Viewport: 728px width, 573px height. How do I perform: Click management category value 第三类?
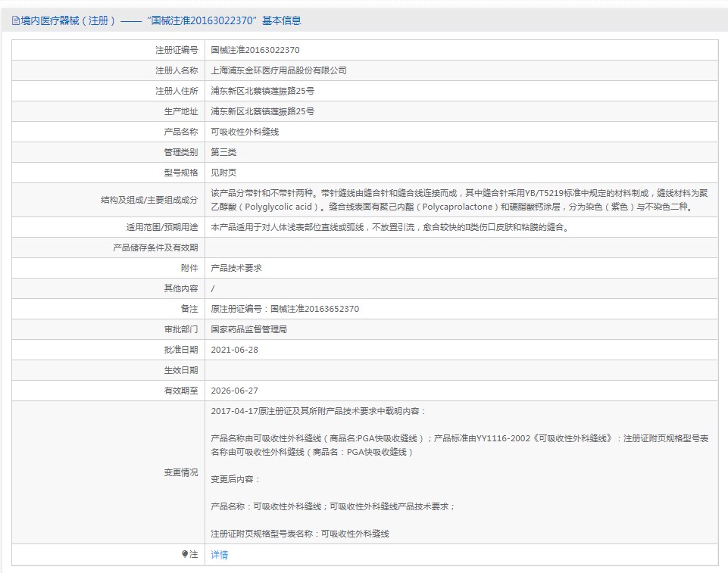[223, 152]
